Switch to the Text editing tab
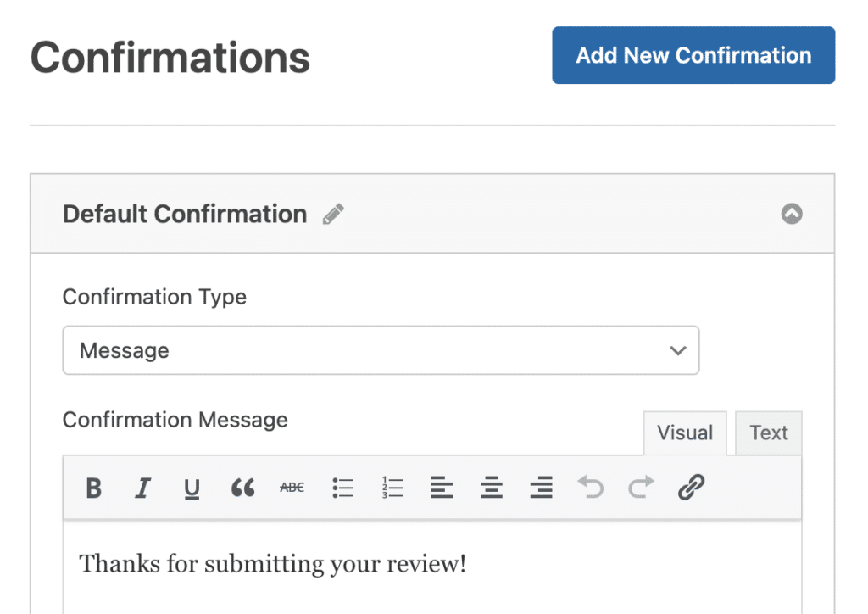Image resolution: width=868 pixels, height=614 pixels. (767, 433)
